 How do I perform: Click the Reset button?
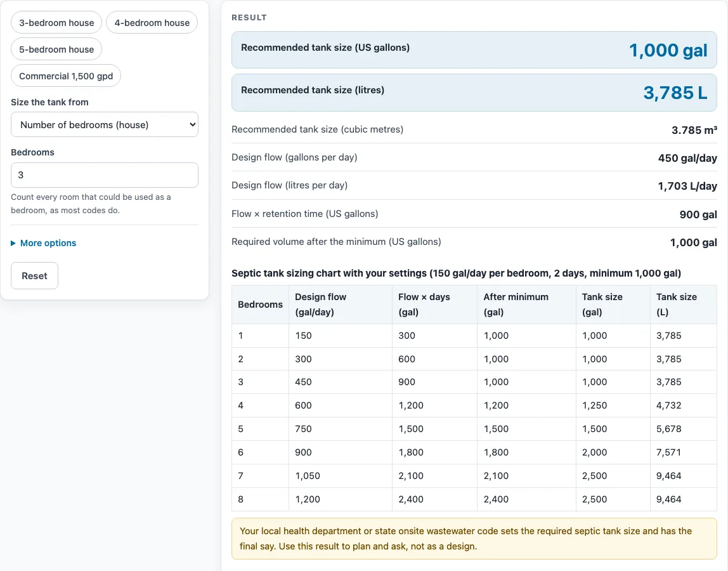point(34,275)
